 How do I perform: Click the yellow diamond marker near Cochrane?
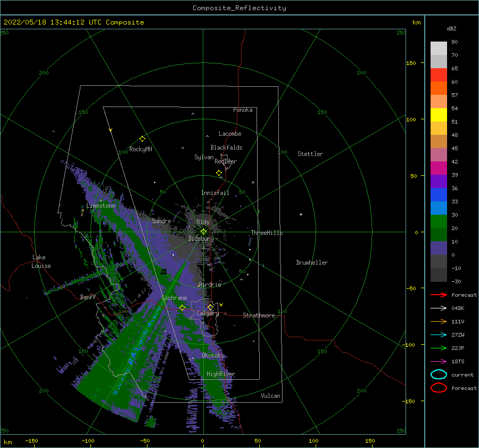[182, 307]
